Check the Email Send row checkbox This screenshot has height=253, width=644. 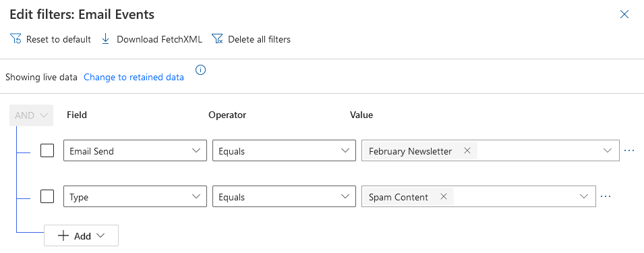[47, 150]
